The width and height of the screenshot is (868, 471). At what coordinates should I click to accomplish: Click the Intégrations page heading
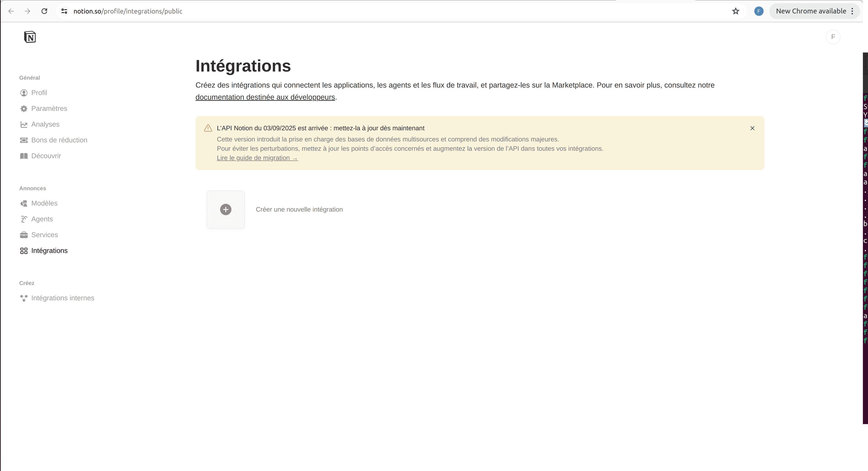click(x=243, y=66)
